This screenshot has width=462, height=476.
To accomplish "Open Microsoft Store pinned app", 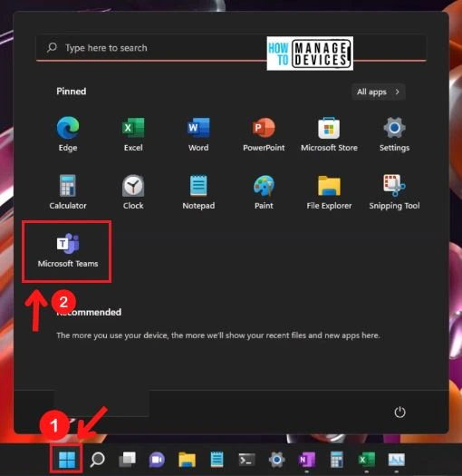I will pos(329,133).
